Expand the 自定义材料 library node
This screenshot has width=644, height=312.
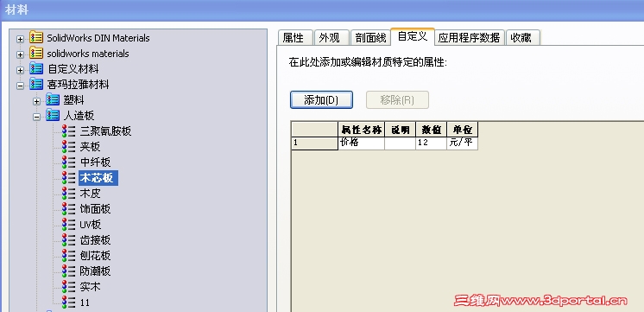coord(20,70)
